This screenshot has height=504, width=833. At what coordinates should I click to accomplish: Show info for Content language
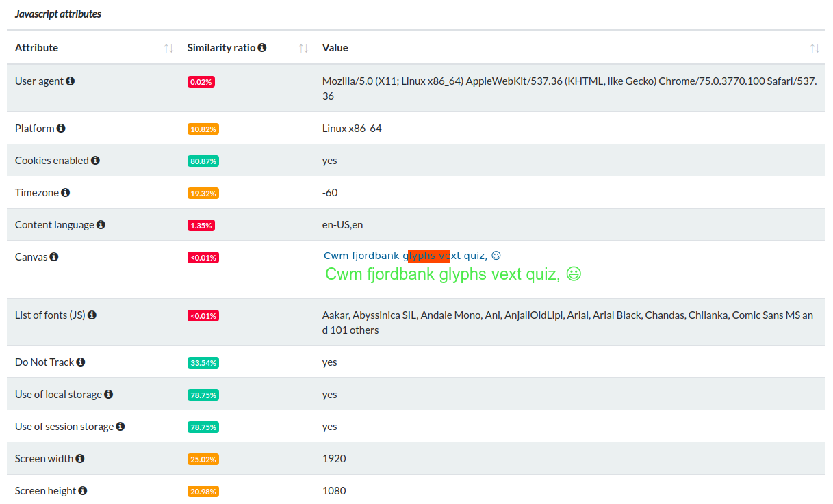click(101, 224)
